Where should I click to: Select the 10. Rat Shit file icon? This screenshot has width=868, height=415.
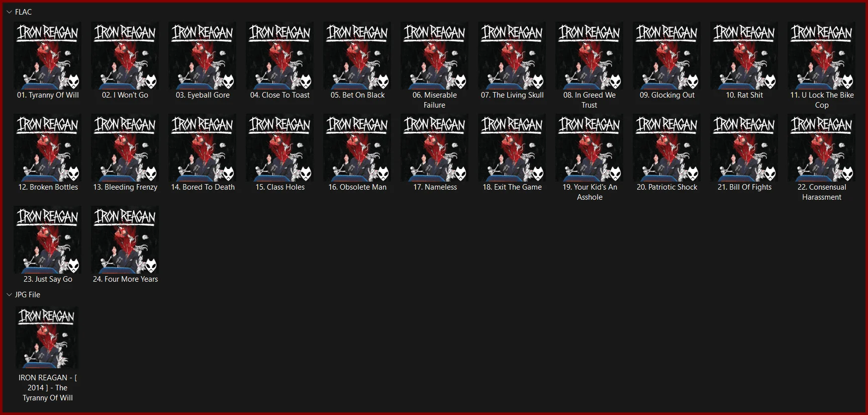pyautogui.click(x=744, y=56)
